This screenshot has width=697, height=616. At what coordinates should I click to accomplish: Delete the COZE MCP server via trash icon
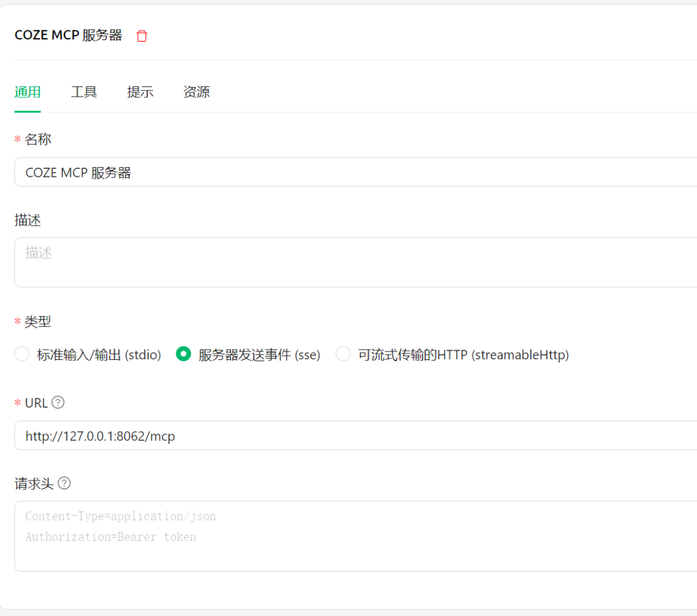click(142, 36)
